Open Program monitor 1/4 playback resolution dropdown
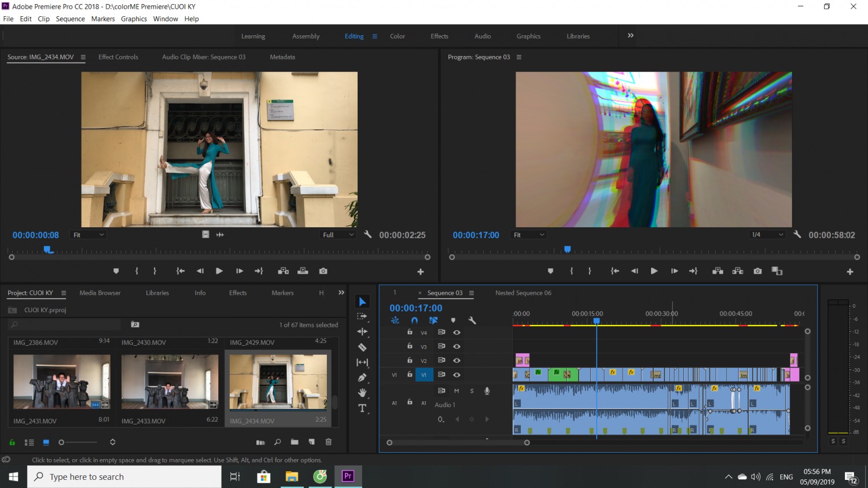 [x=767, y=235]
